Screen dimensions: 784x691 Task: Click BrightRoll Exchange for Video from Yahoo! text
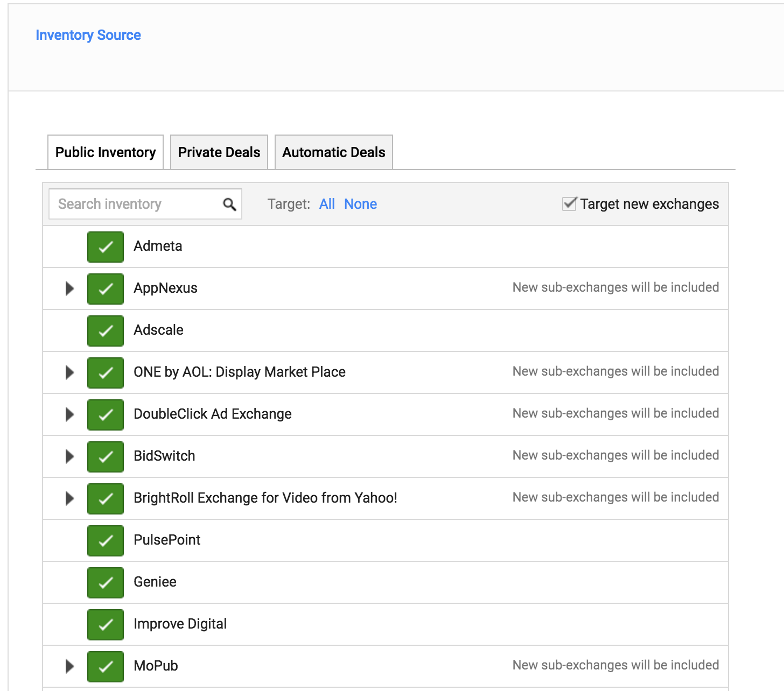(x=265, y=498)
